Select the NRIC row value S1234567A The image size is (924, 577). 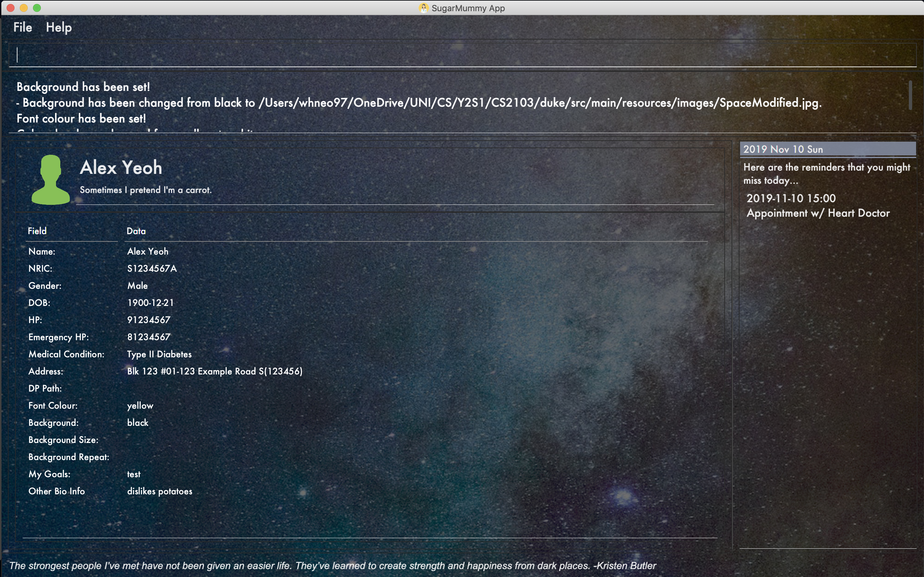click(152, 269)
